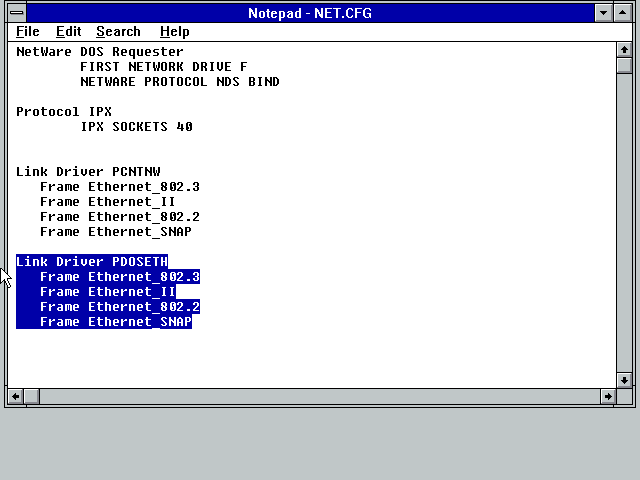This screenshot has width=640, height=480.
Task: Click the highlighted line 'Link Driver PDOSETH'
Action: point(92,262)
